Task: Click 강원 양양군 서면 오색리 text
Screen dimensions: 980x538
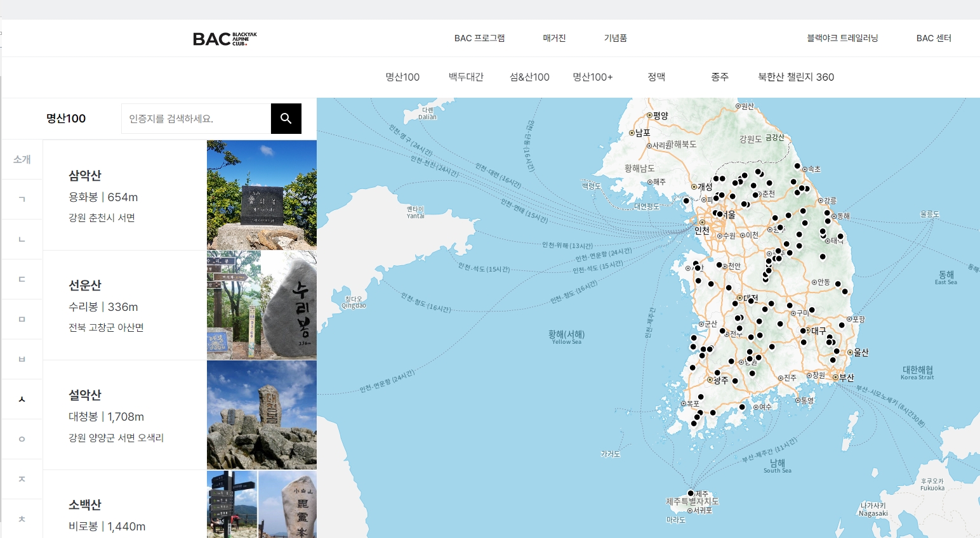Action: (x=116, y=438)
